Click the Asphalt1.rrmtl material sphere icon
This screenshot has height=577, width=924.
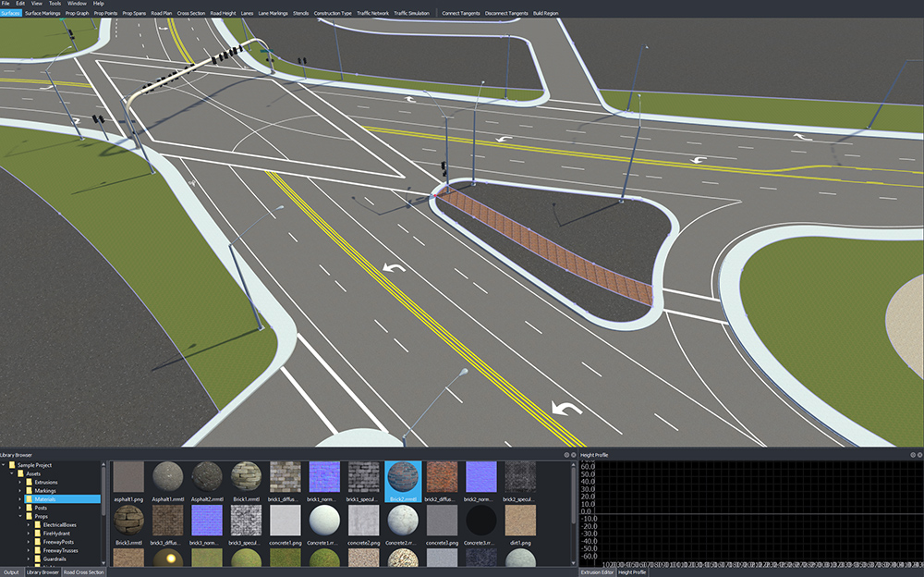click(x=167, y=478)
